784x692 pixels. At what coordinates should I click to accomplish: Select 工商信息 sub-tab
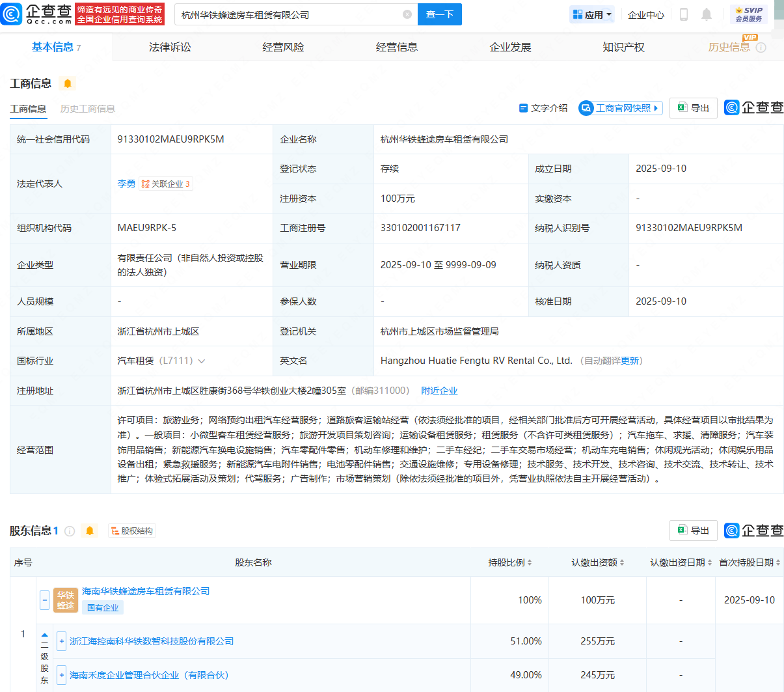click(x=28, y=109)
